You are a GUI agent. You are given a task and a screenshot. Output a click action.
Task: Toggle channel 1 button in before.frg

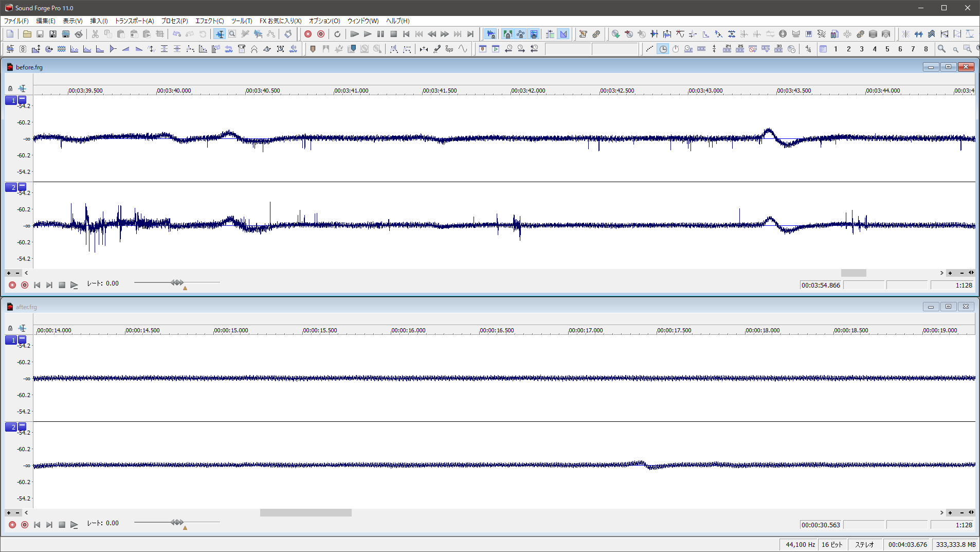coord(11,100)
